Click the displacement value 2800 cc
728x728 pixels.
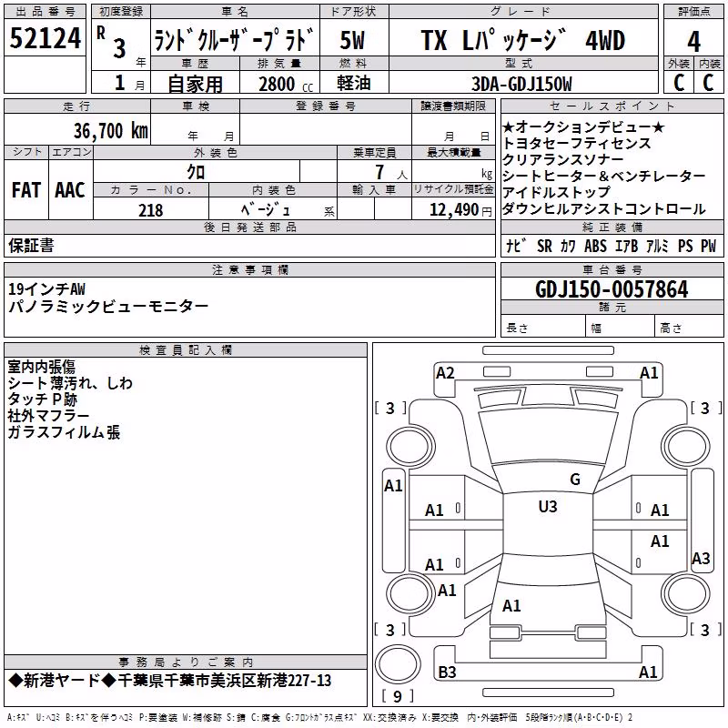click(x=286, y=84)
